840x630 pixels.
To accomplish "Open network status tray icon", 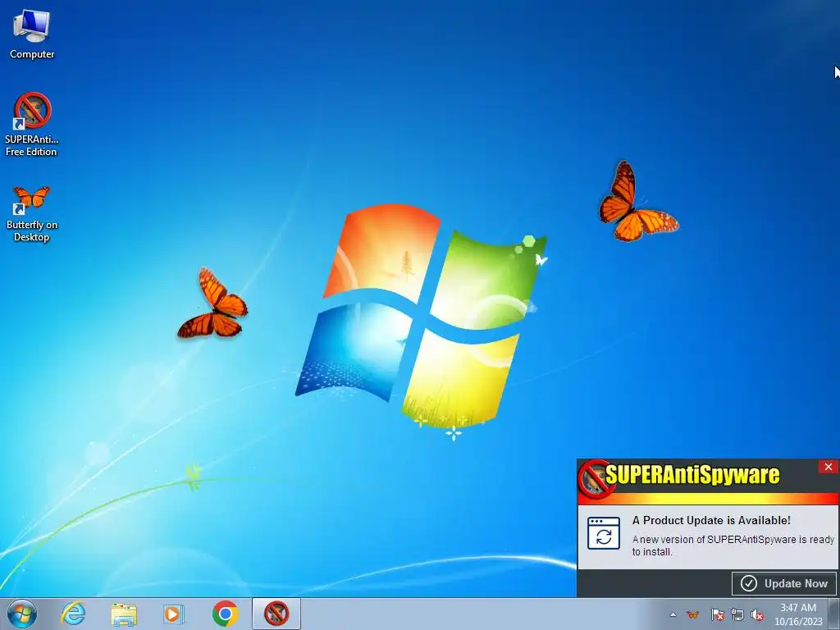I will pos(737,614).
